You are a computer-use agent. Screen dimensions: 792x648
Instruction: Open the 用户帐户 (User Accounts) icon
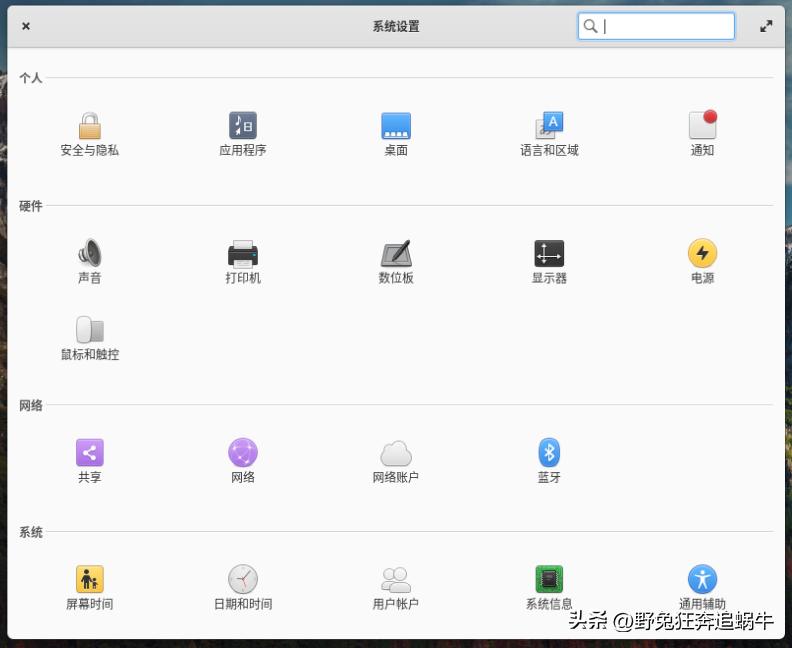[396, 579]
